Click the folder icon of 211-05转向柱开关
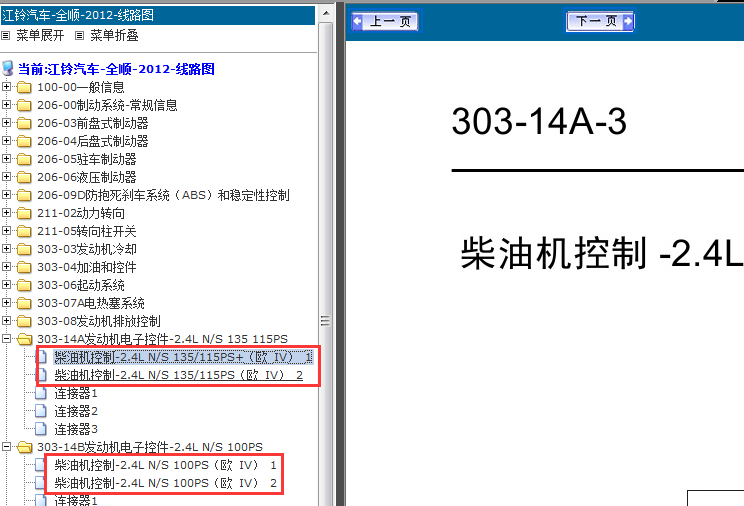Screen dimensions: 744x506 pyautogui.click(x=24, y=232)
